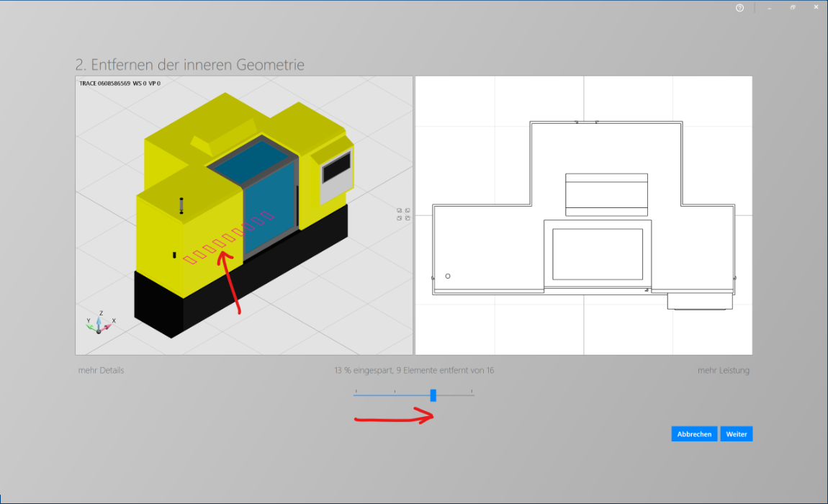Click the lower-right diagonal arrow view icon

pos(407,217)
